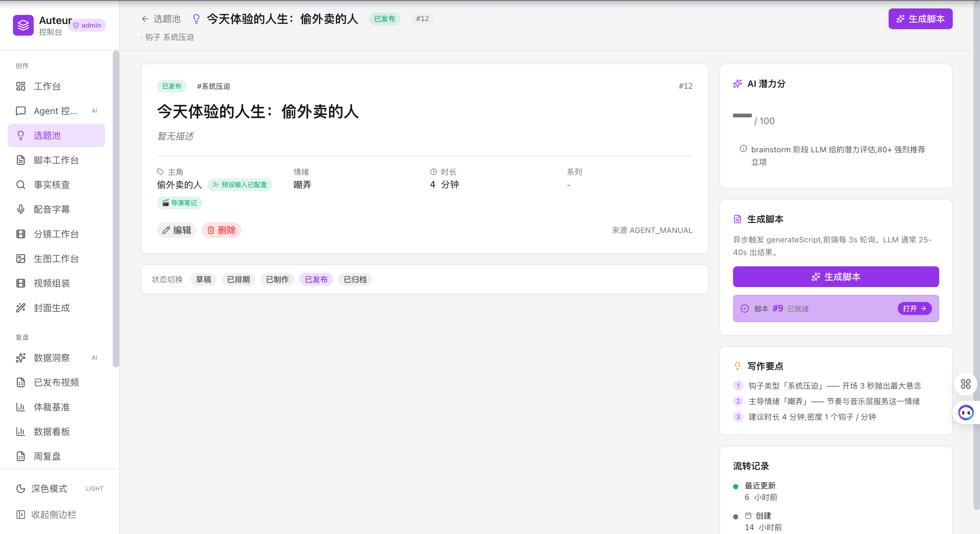The image size is (980, 534).
Task: Open the floating assistant face button
Action: (965, 413)
